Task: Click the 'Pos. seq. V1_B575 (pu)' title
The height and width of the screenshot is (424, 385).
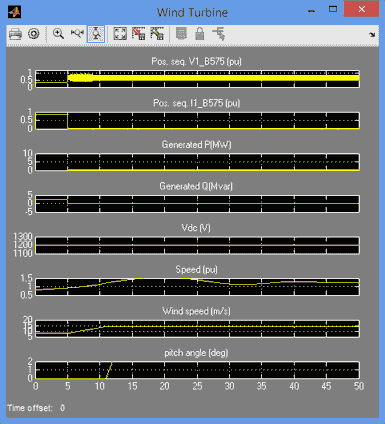Action: (196, 62)
